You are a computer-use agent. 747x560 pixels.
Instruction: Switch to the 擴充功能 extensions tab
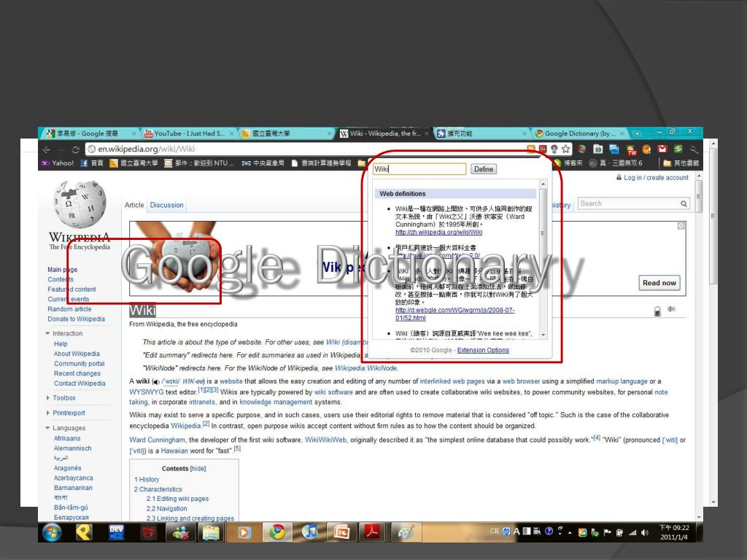point(481,134)
